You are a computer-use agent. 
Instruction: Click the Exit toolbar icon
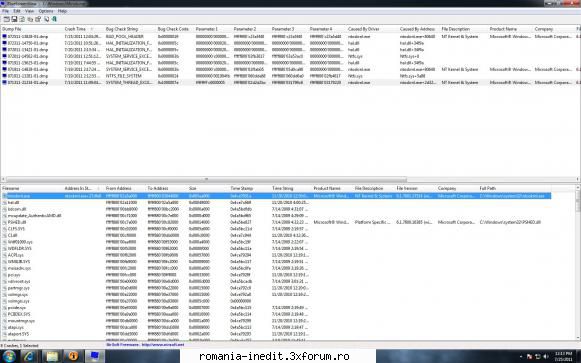pyautogui.click(x=54, y=19)
